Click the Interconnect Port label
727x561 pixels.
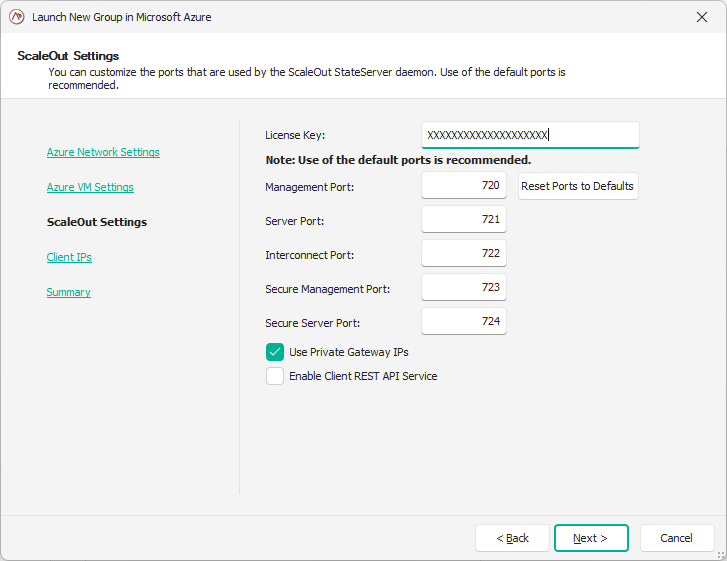pyautogui.click(x=309, y=255)
